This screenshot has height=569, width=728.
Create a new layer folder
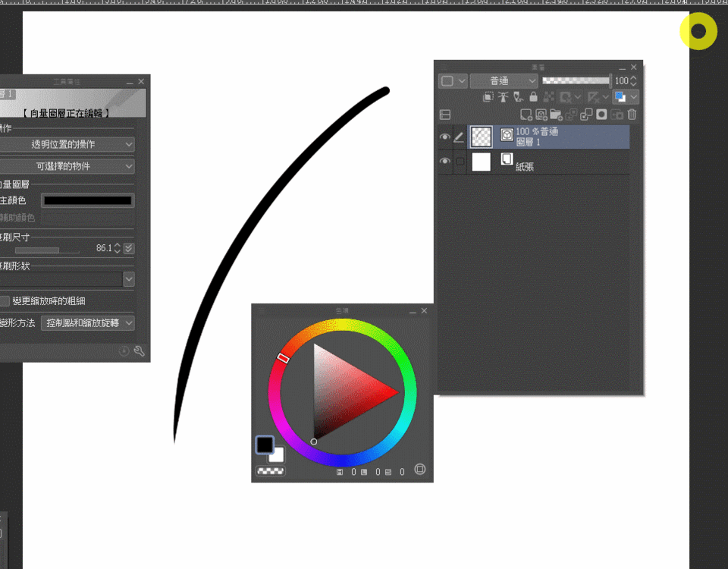pos(556,115)
